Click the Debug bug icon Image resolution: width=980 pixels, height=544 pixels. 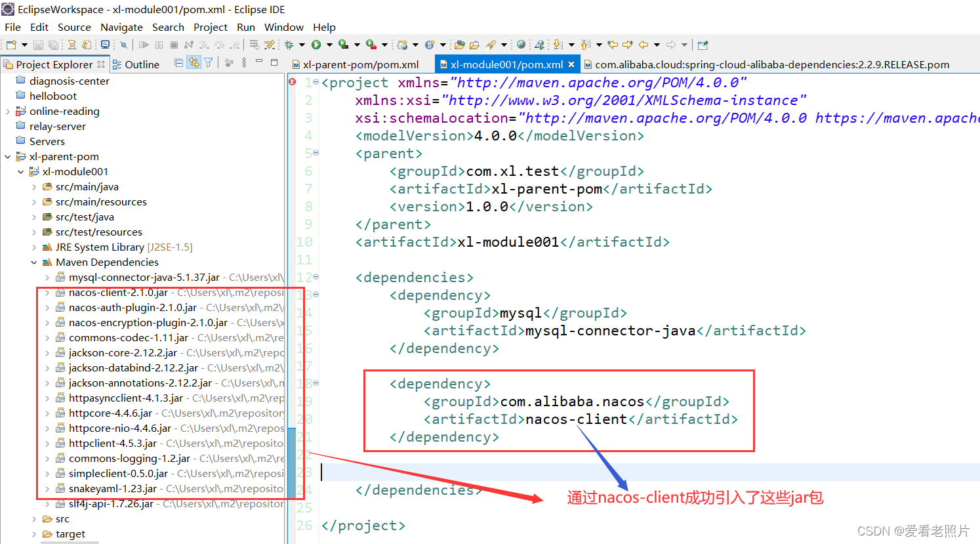tap(289, 45)
